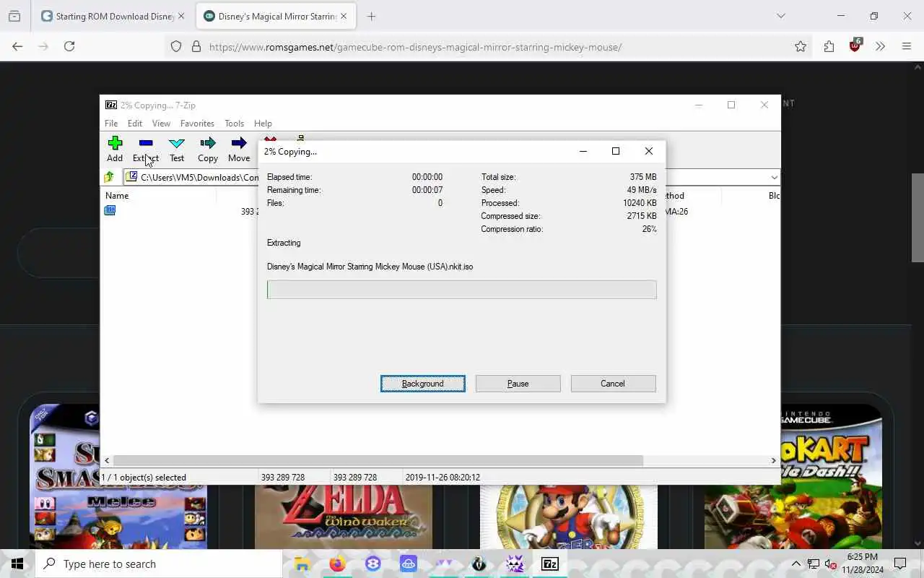
Task: Open the browser extensions puzzle icon
Action: coord(829,46)
